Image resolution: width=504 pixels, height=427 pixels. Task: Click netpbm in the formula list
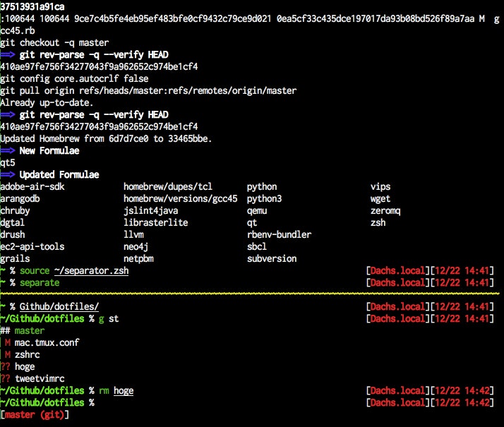click(138, 258)
